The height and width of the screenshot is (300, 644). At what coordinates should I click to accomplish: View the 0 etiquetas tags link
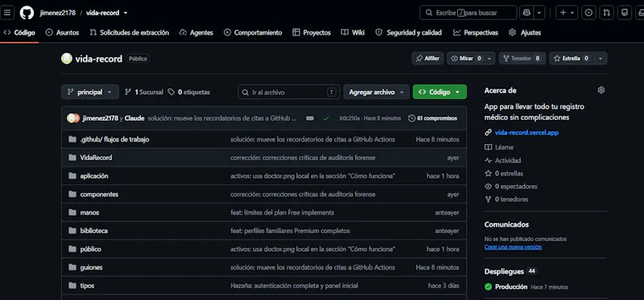pos(189,92)
